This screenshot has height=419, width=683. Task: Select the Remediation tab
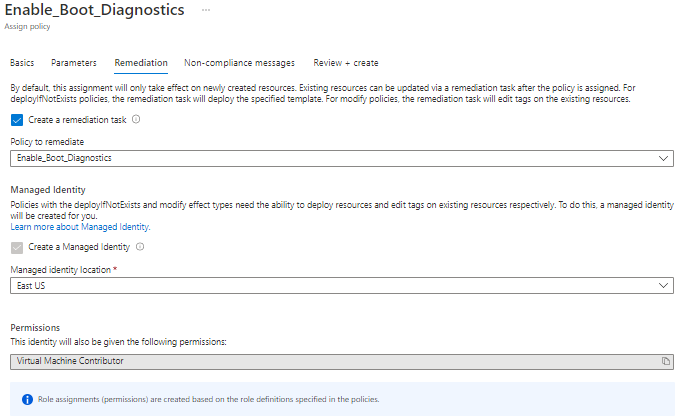click(x=141, y=63)
